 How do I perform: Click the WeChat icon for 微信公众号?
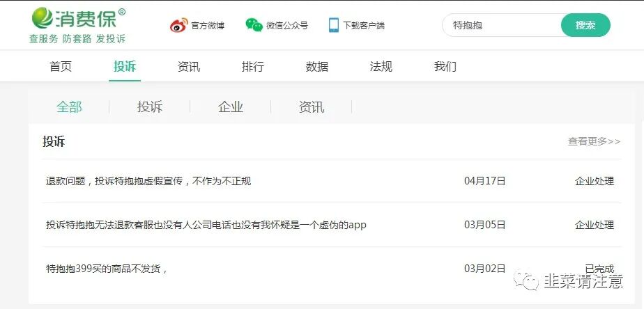click(254, 25)
